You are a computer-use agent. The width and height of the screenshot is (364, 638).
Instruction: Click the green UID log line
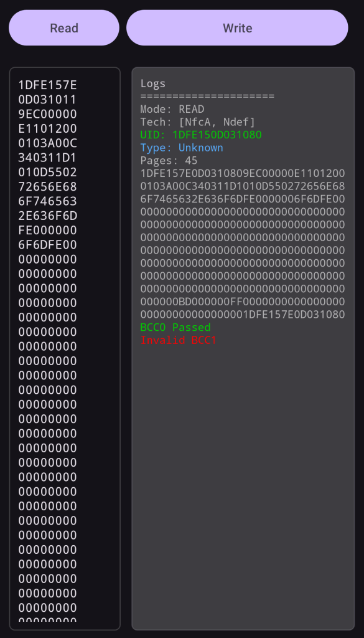pyautogui.click(x=201, y=135)
